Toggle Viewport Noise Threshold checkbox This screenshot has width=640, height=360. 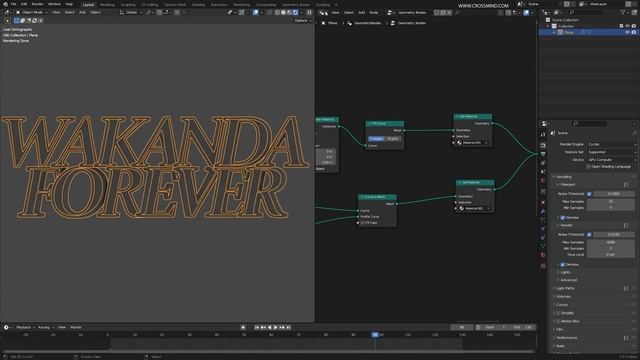[589, 194]
